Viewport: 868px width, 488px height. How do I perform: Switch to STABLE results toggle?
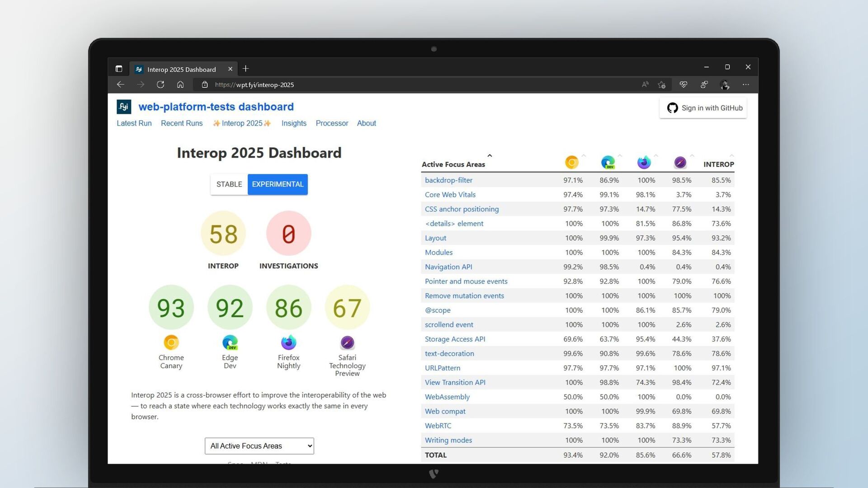[x=229, y=184]
